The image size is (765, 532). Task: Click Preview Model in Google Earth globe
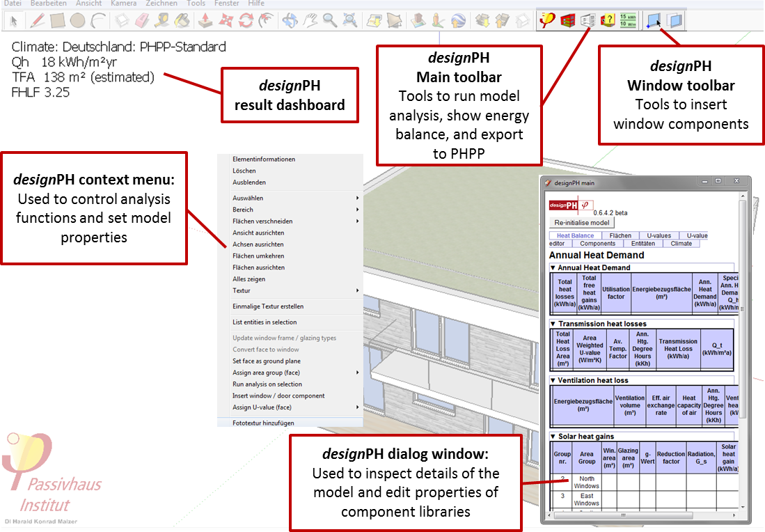click(x=458, y=20)
